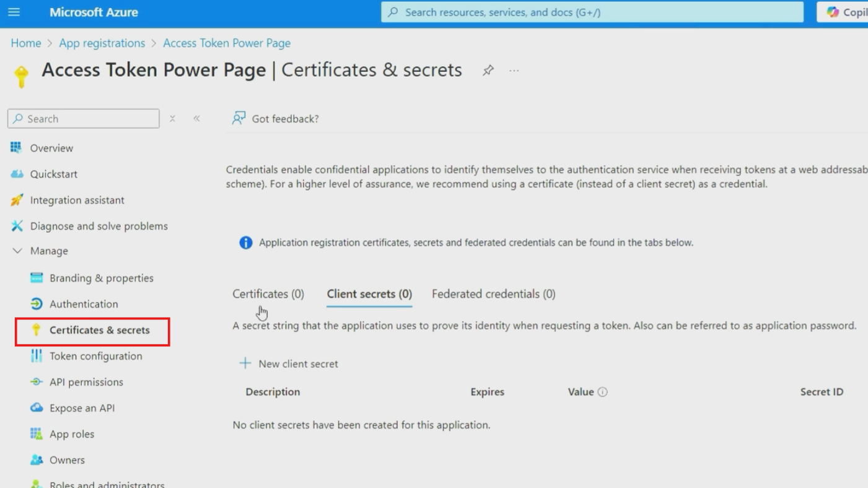This screenshot has height=488, width=868.
Task: Go to Home breadcrumb
Action: click(x=26, y=43)
